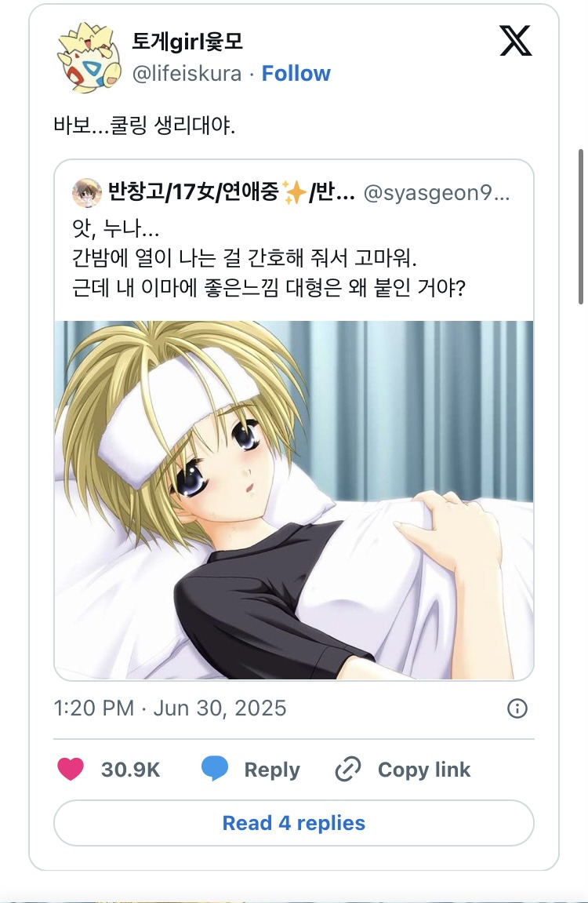The width and height of the screenshot is (588, 903).
Task: Click the X logo icon
Action: [516, 41]
